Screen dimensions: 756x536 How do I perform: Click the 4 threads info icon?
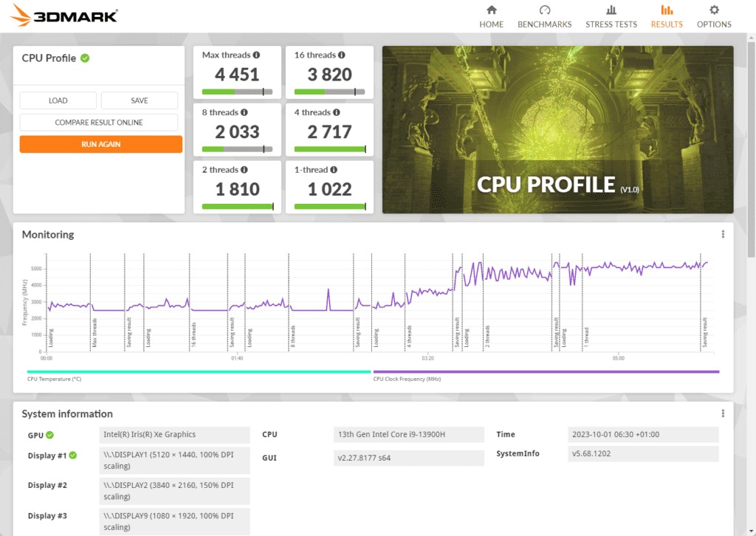(337, 113)
